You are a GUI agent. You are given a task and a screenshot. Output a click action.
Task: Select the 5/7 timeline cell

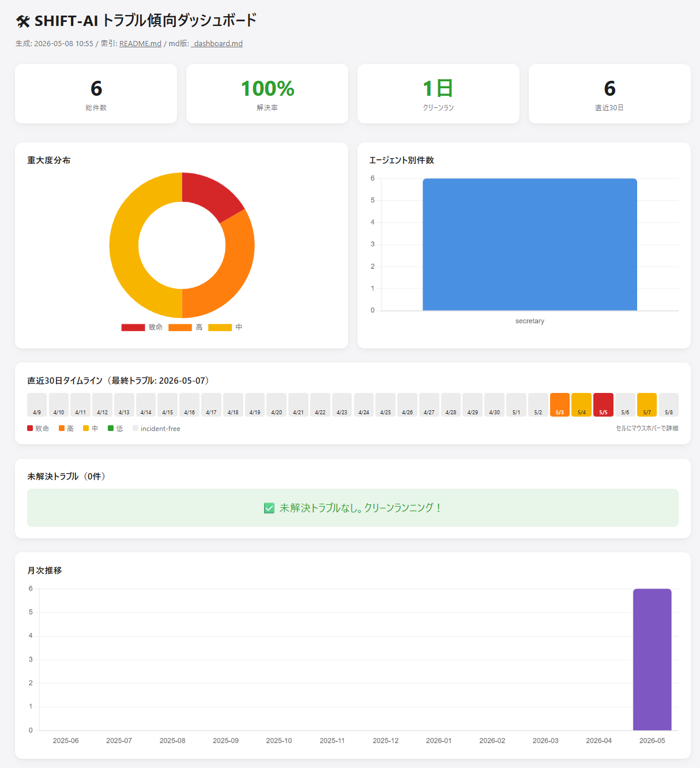[x=647, y=404]
